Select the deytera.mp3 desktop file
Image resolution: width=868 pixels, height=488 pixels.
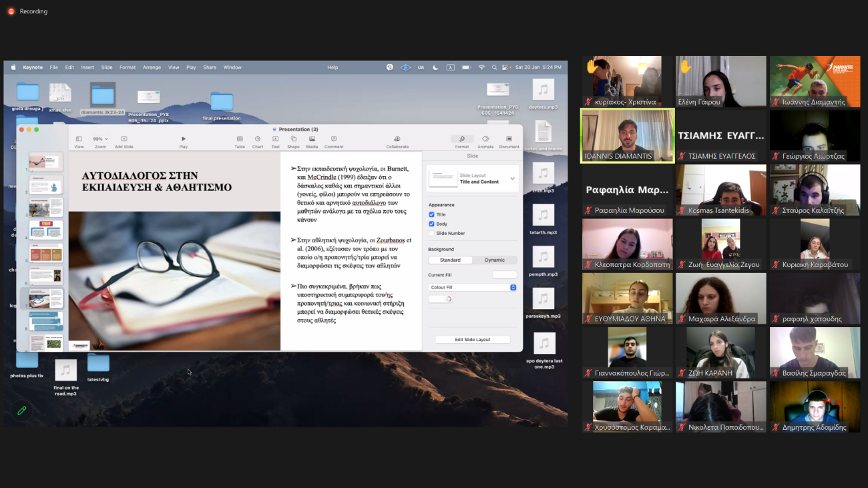point(543,94)
